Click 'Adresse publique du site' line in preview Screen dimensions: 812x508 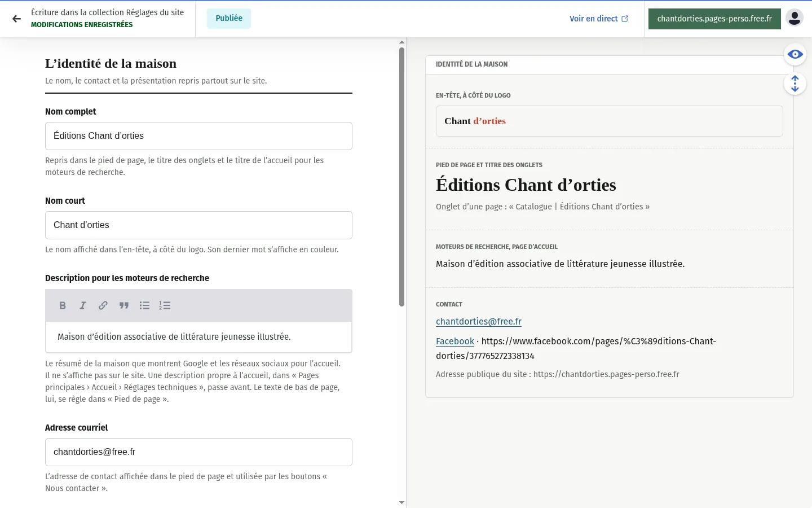click(x=558, y=374)
